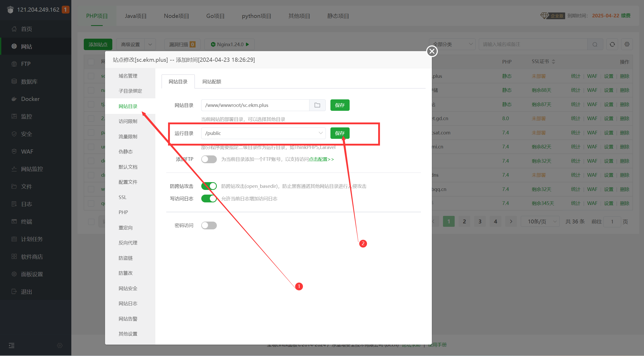
Task: Open the 终端 terminal icon
Action: tap(14, 221)
